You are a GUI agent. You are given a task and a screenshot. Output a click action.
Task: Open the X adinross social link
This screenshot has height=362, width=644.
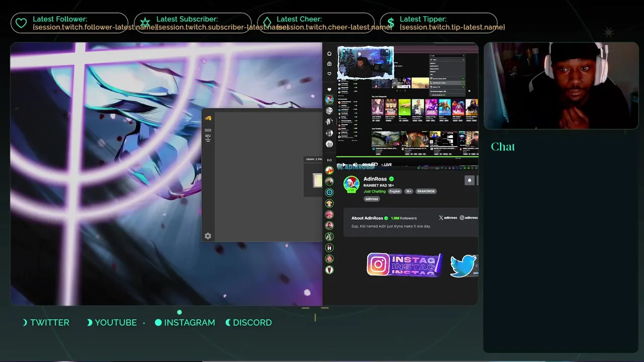click(x=448, y=218)
